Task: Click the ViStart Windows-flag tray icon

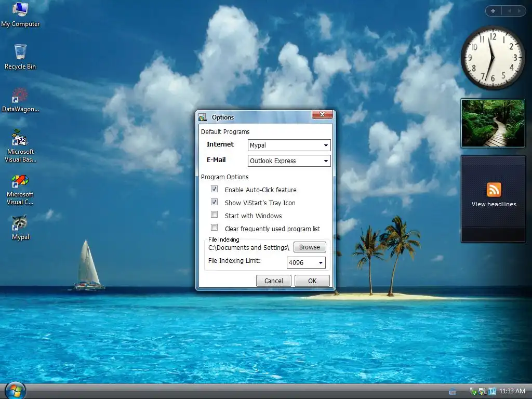Action: tap(482, 392)
